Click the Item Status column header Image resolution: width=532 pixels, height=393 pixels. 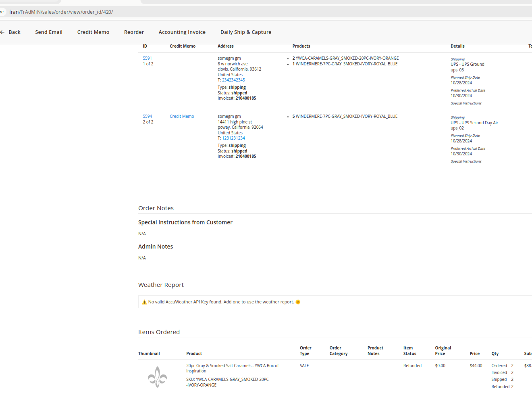[409, 351]
